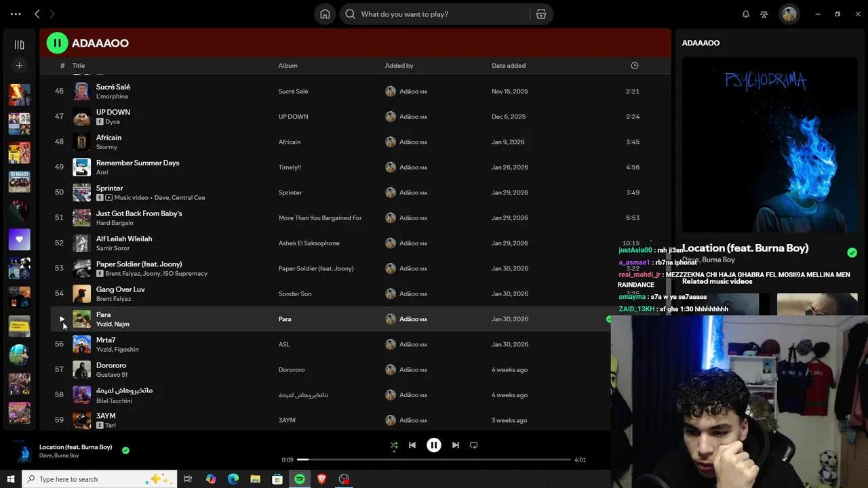868x488 pixels.
Task: Open the Ashek El Saksophone album link
Action: 309,243
